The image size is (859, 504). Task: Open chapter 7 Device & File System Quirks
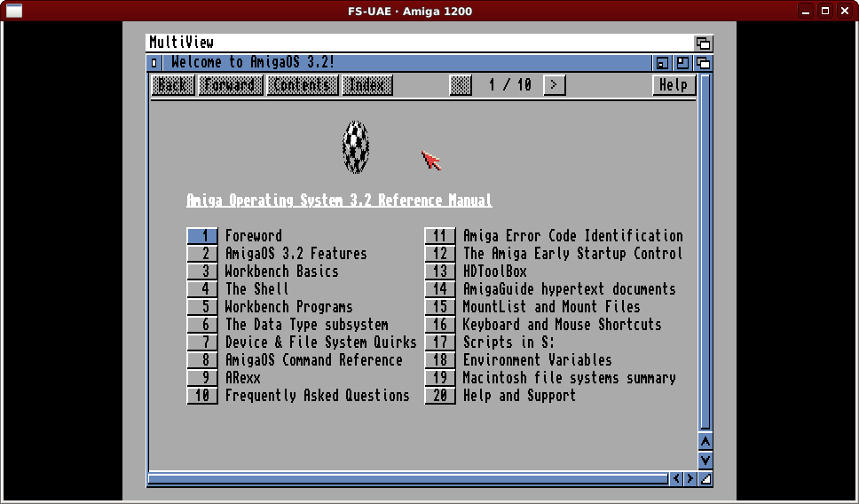[202, 343]
